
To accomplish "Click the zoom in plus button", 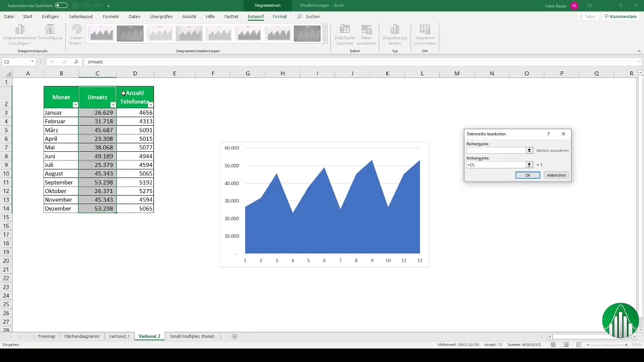I will [x=626, y=345].
